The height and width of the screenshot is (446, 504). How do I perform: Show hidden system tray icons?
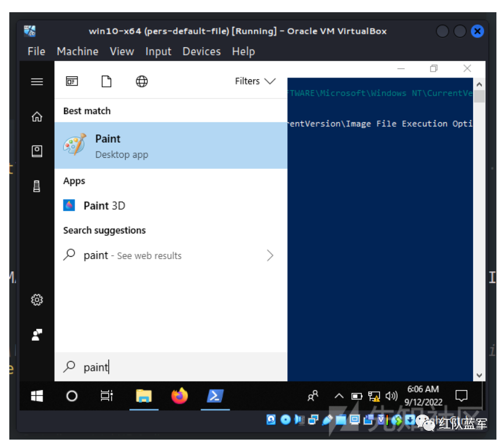[339, 396]
